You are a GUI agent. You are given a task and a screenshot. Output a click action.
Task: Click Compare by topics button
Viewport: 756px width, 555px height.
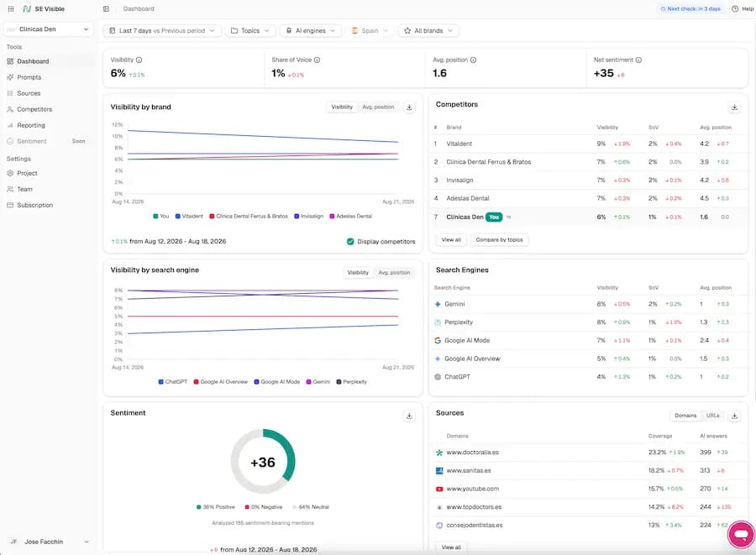pos(499,240)
